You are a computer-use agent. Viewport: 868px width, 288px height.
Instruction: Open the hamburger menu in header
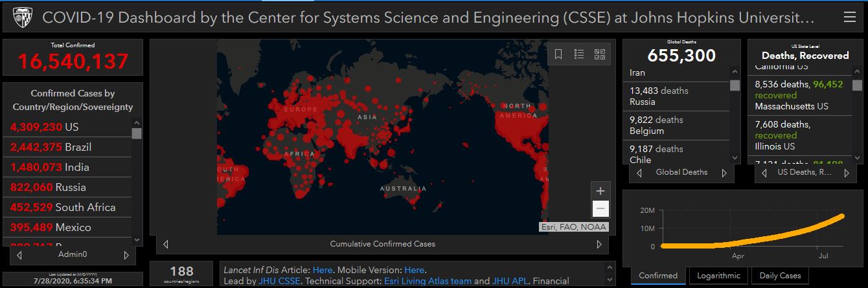coord(850,17)
